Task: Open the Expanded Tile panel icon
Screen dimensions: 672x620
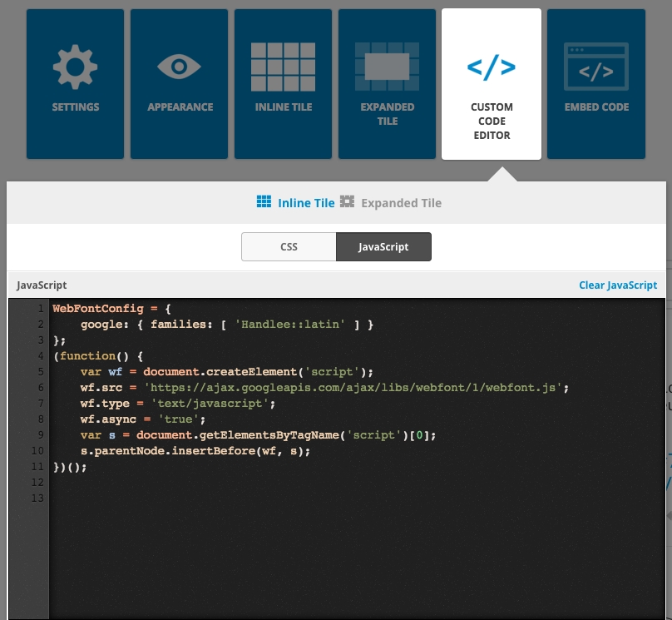Action: click(387, 66)
